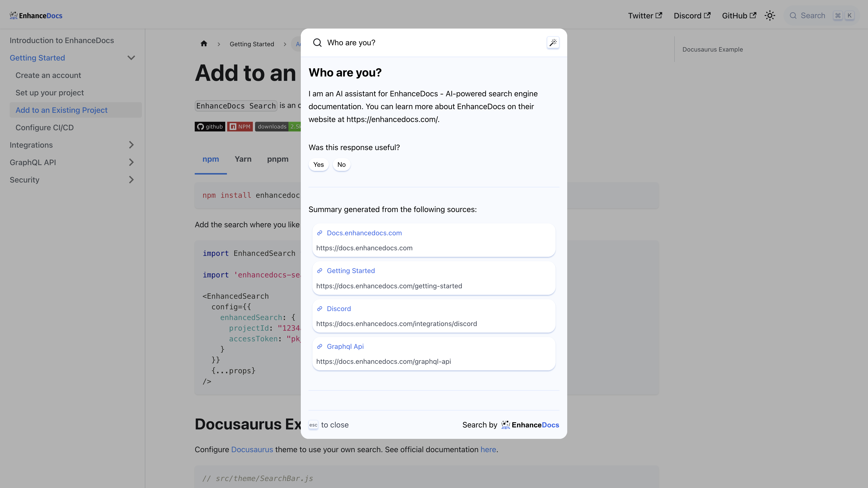
Task: Open the github badge
Action: [x=209, y=127]
